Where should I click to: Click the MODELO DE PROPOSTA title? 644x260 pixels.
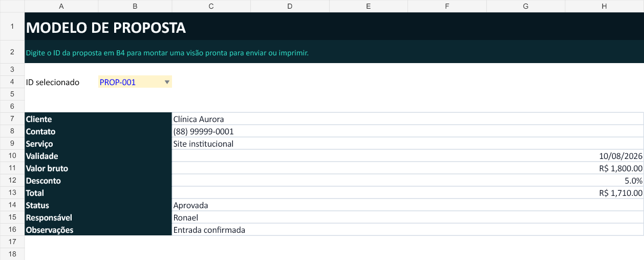(106, 28)
